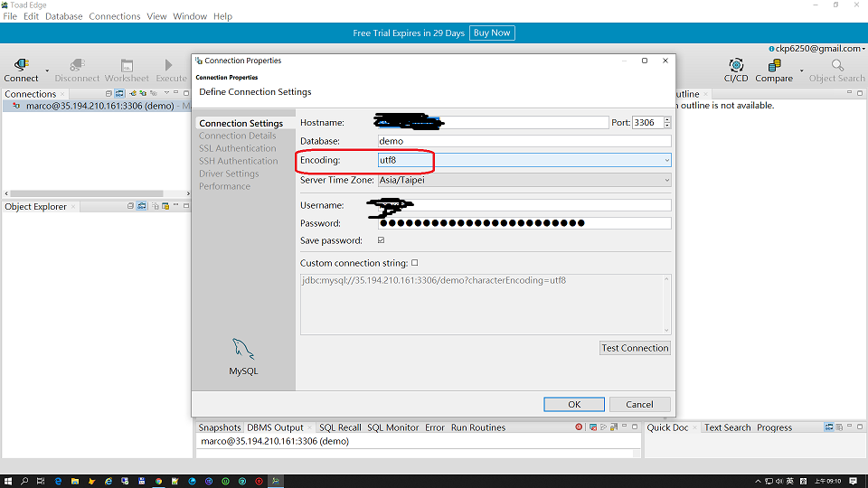Screen dimensions: 868x488
Task: Click the Object Search magnifier icon
Action: pyautogui.click(x=837, y=65)
